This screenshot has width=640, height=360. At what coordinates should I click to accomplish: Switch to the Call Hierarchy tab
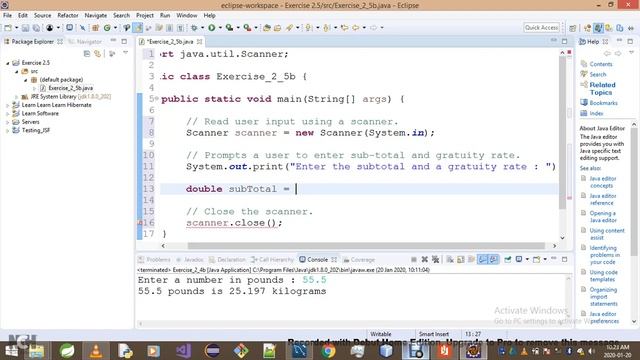[272, 260]
